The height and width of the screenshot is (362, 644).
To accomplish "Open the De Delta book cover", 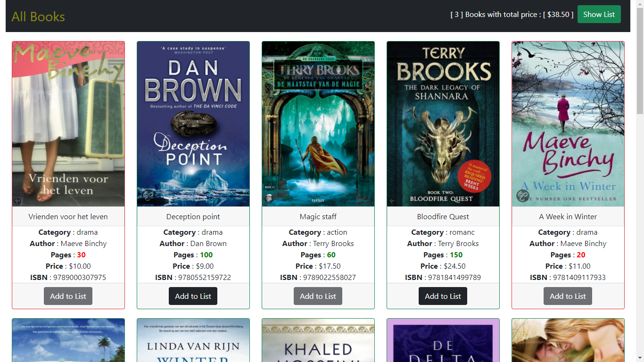I will click(x=443, y=340).
